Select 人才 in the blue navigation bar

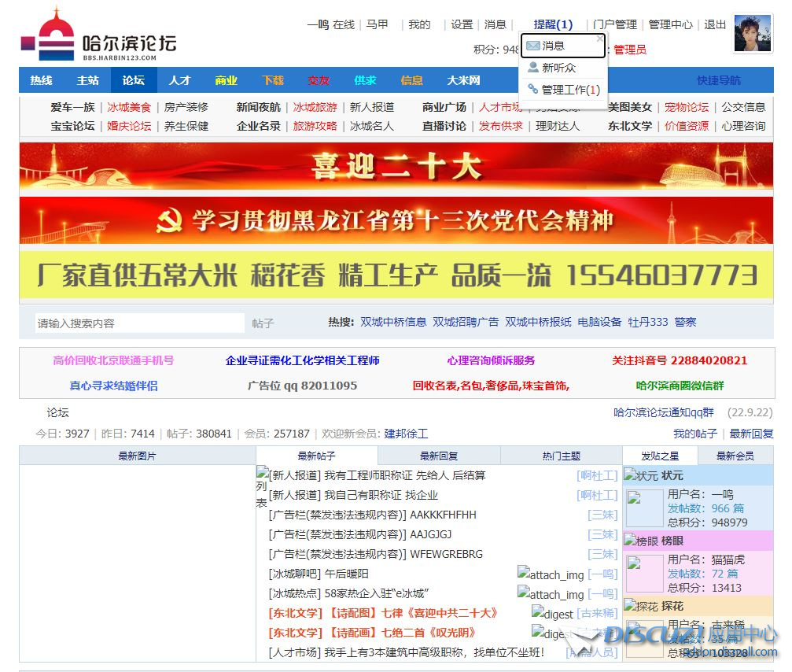[179, 80]
